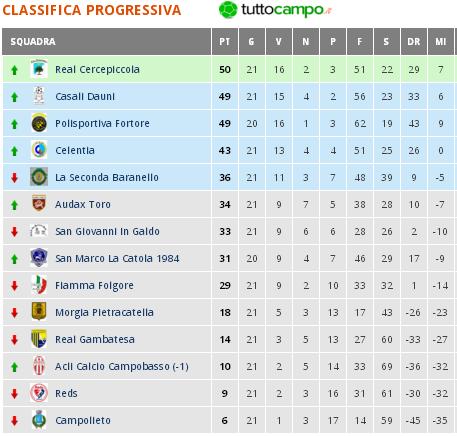
Task: Sort by the DR column header
Action: 413,42
